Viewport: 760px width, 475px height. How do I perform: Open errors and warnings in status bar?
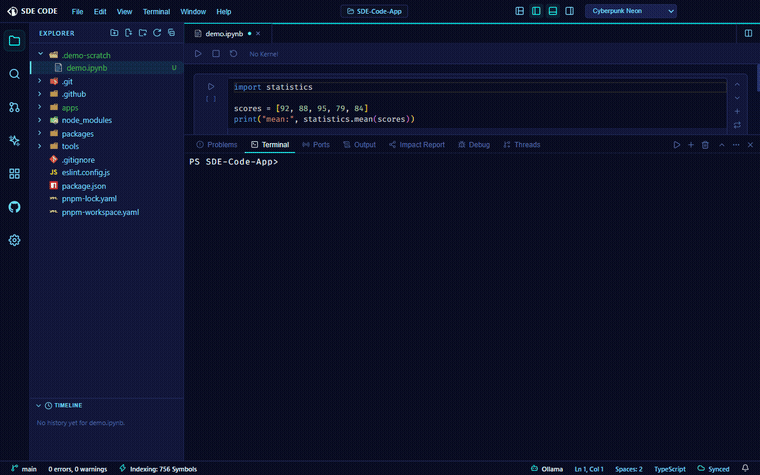(78, 469)
